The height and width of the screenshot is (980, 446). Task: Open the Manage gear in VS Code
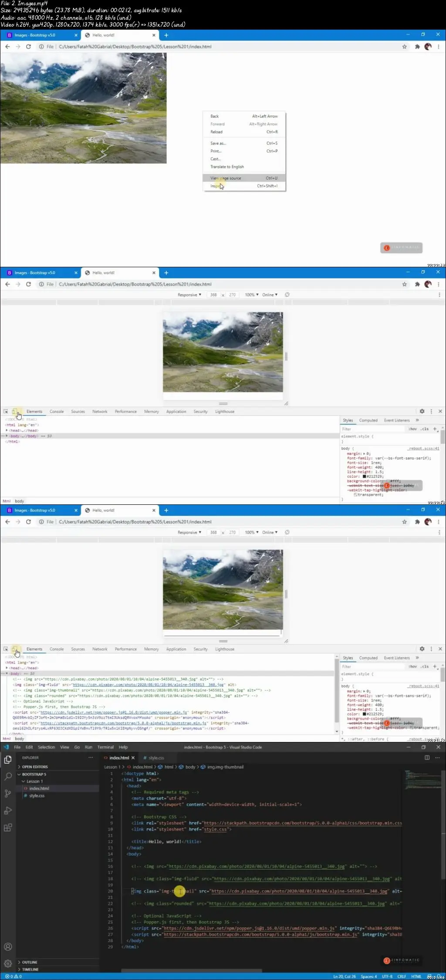(x=8, y=963)
